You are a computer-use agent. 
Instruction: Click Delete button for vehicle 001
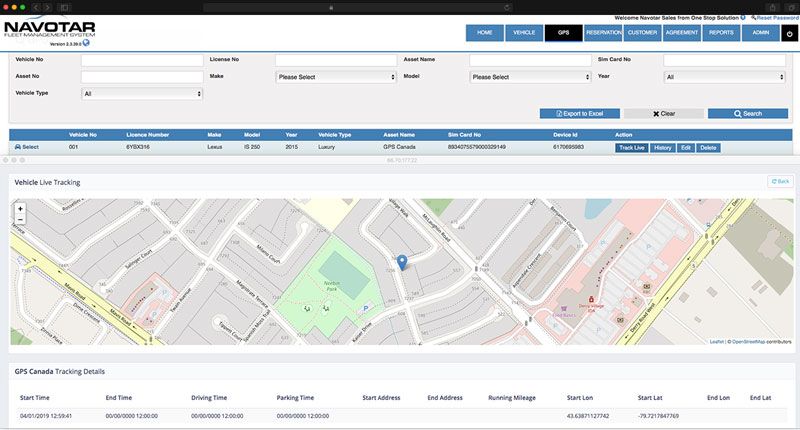pos(708,148)
